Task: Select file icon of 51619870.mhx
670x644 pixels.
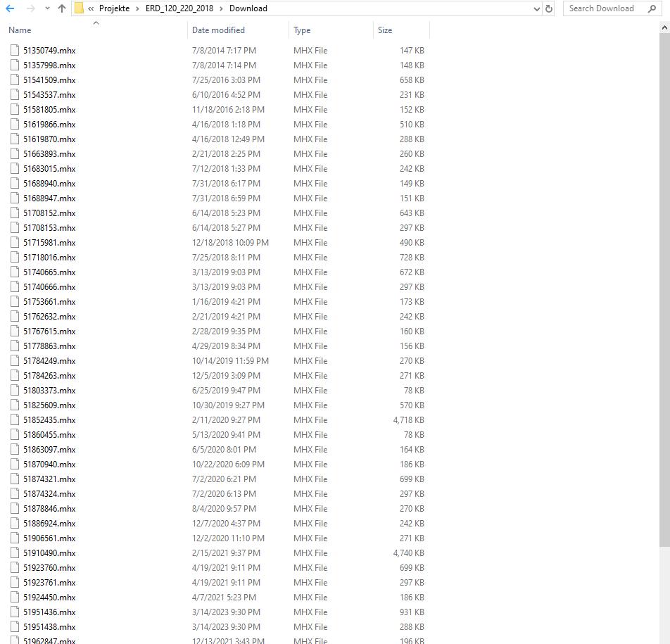Action: tap(15, 139)
